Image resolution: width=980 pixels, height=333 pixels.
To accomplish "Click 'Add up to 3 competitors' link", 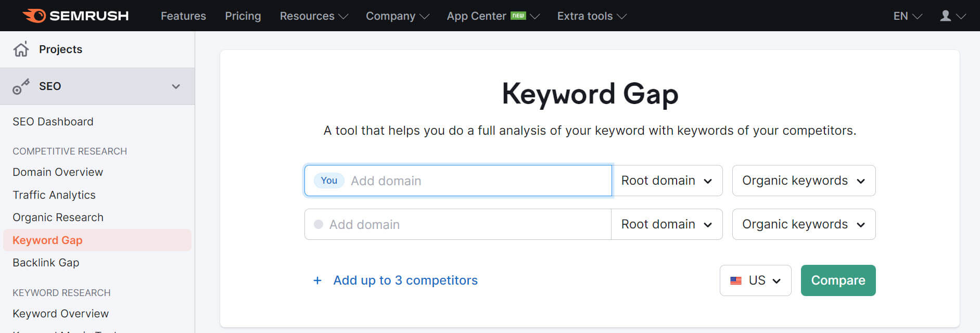I will pos(405,280).
